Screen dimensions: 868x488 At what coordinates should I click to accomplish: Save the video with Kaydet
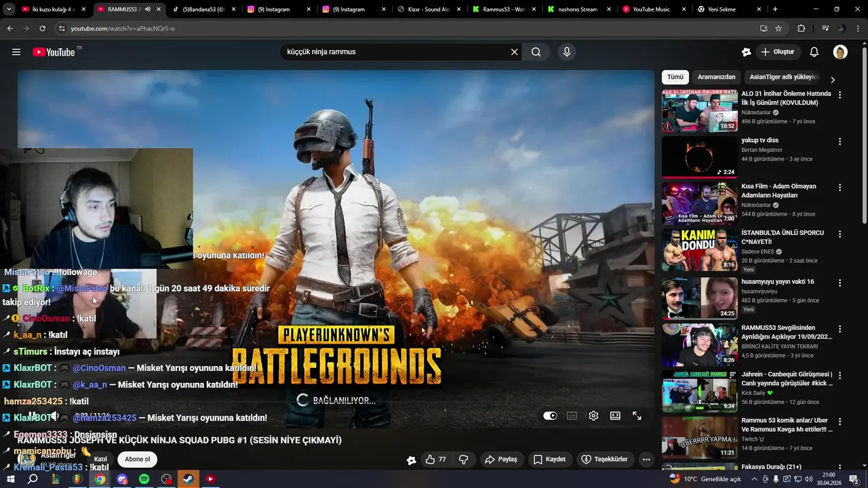coord(549,460)
